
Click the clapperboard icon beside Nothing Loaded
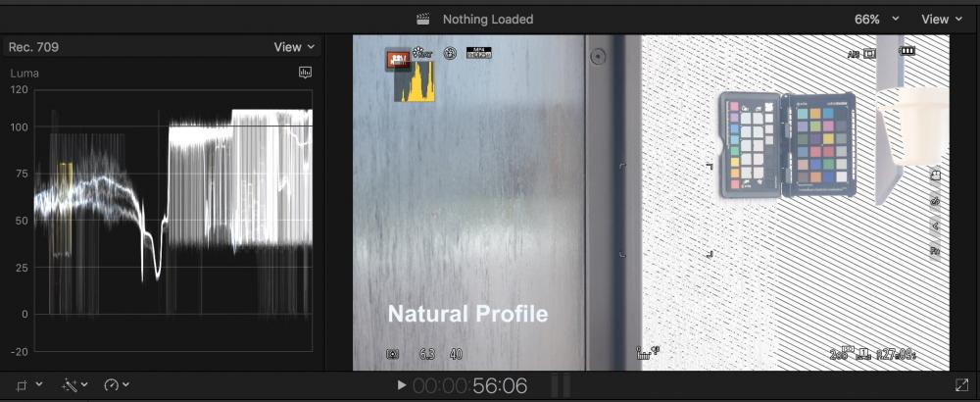tap(423, 19)
